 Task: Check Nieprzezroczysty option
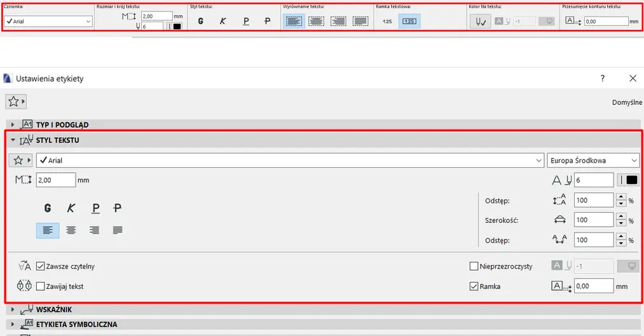474,266
